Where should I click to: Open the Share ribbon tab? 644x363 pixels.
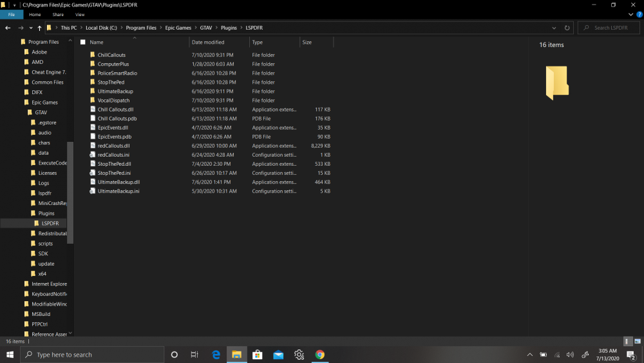58,14
